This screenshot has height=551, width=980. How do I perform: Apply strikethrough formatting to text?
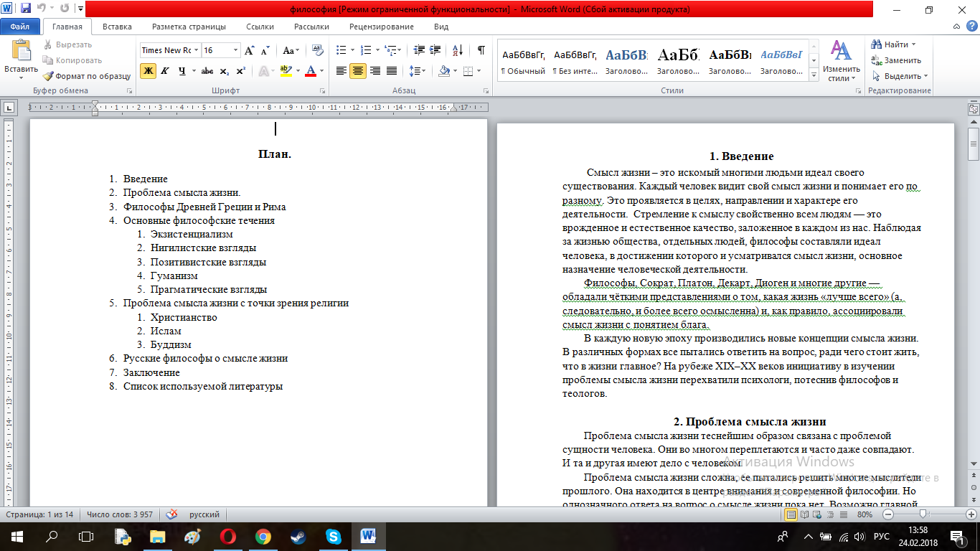[207, 71]
